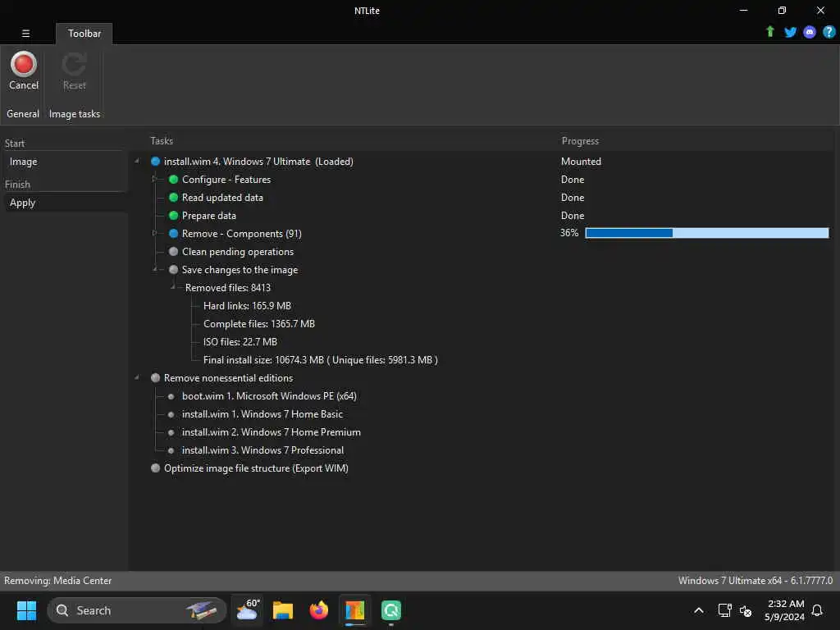The image size is (840, 630).
Task: Click the General toolbar group label
Action: (23, 113)
